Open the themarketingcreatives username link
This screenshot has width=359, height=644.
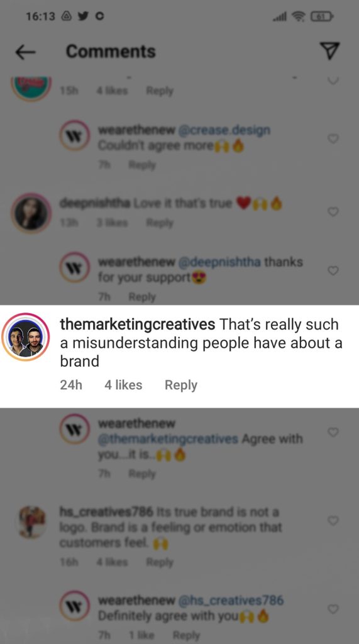tap(138, 324)
